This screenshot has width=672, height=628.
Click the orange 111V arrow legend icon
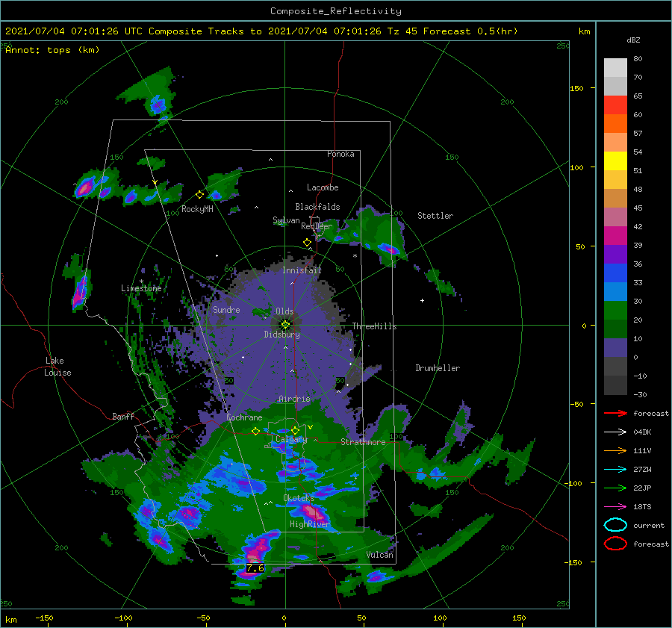[x=615, y=450]
